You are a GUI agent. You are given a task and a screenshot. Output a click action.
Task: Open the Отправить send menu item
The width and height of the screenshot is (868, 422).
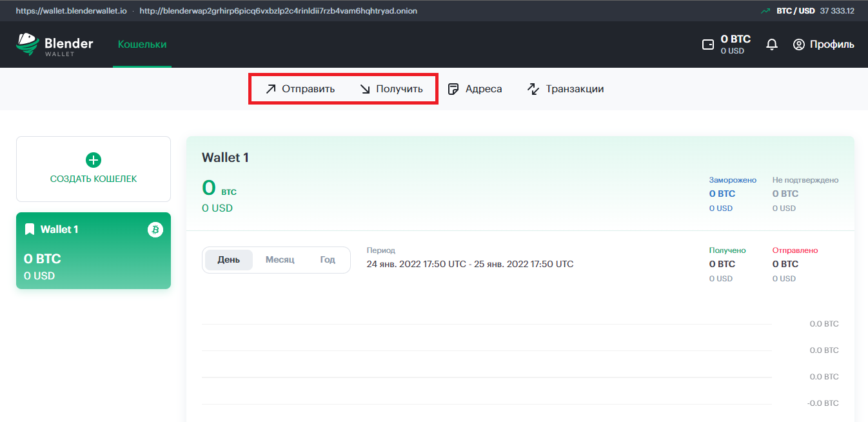point(301,89)
